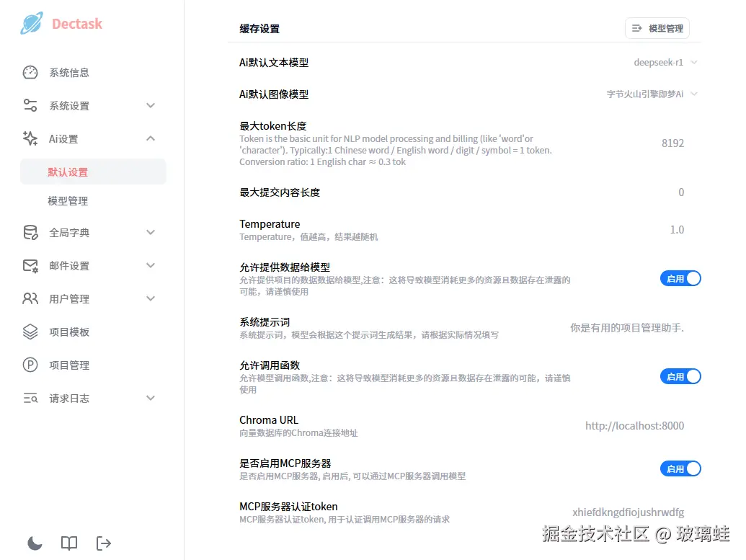Edit the 最大token长度 value 8192
Image resolution: width=746 pixels, height=560 pixels.
672,143
